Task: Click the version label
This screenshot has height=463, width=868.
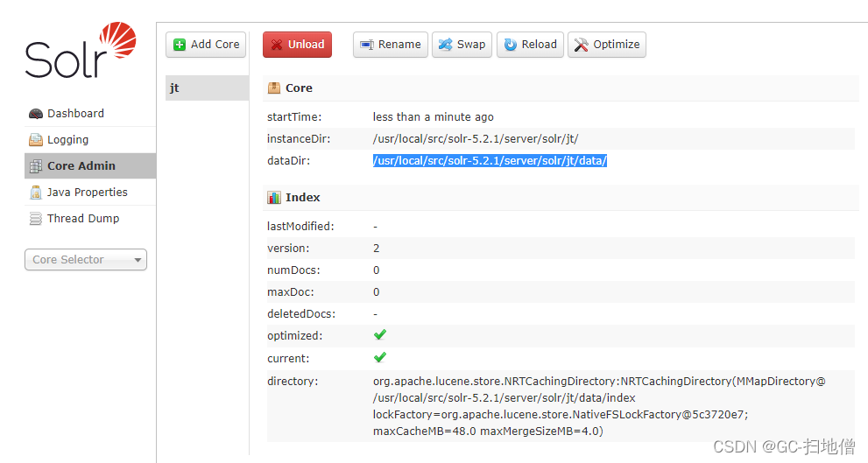Action: click(288, 249)
